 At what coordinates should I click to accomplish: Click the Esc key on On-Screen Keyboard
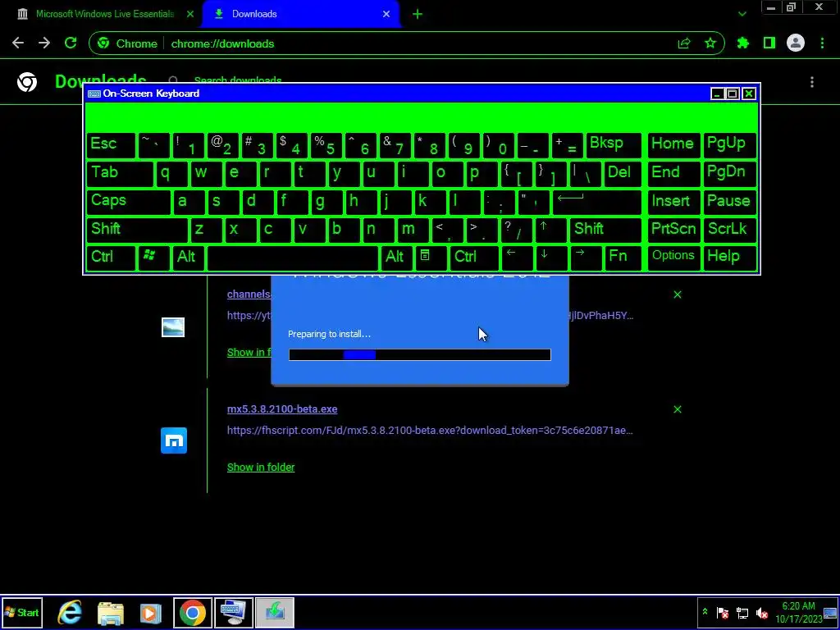tap(111, 144)
